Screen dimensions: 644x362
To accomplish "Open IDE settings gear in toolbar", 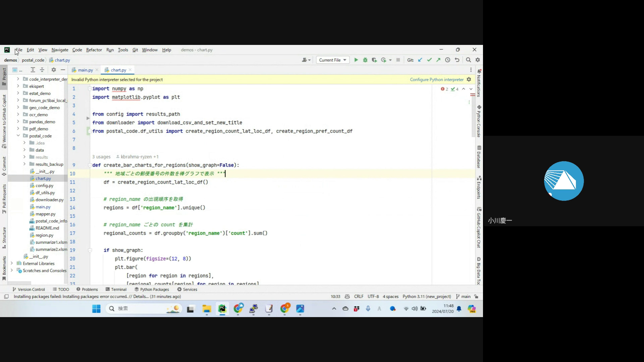I will [478, 60].
